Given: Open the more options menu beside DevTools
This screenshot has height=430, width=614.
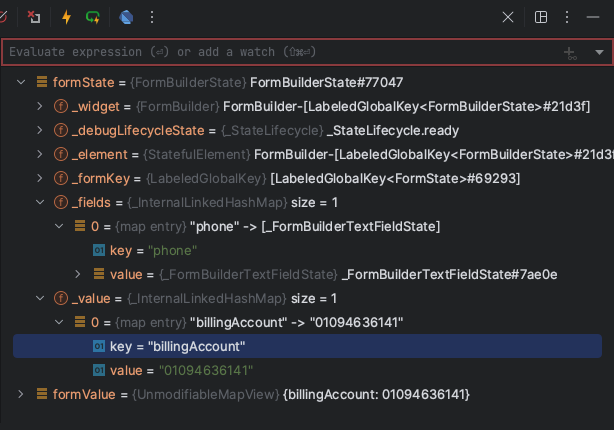Looking at the screenshot, I should coord(152,17).
